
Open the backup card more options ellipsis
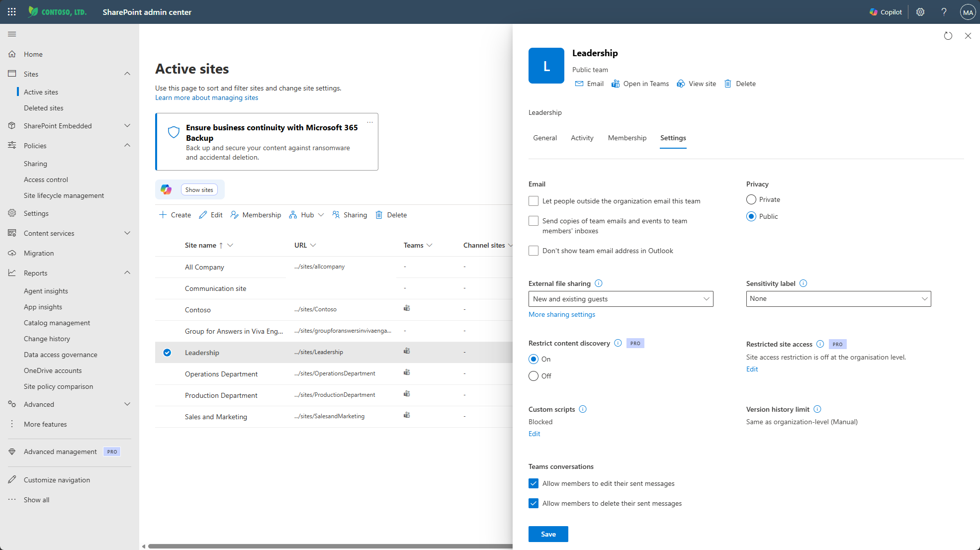tap(370, 122)
